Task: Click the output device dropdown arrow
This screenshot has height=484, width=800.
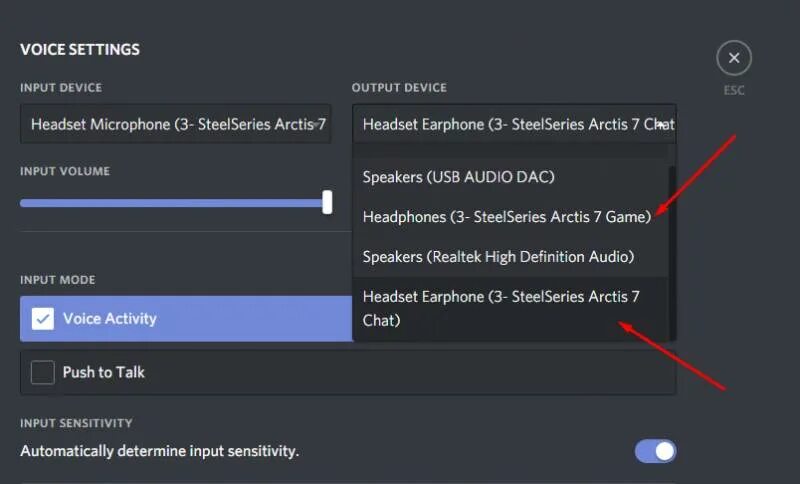Action: [663, 124]
